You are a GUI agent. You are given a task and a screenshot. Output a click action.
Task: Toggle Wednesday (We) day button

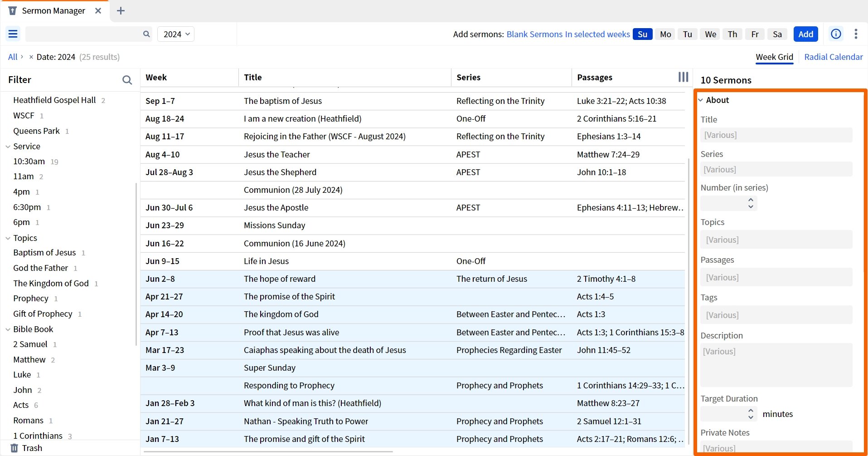tap(710, 34)
